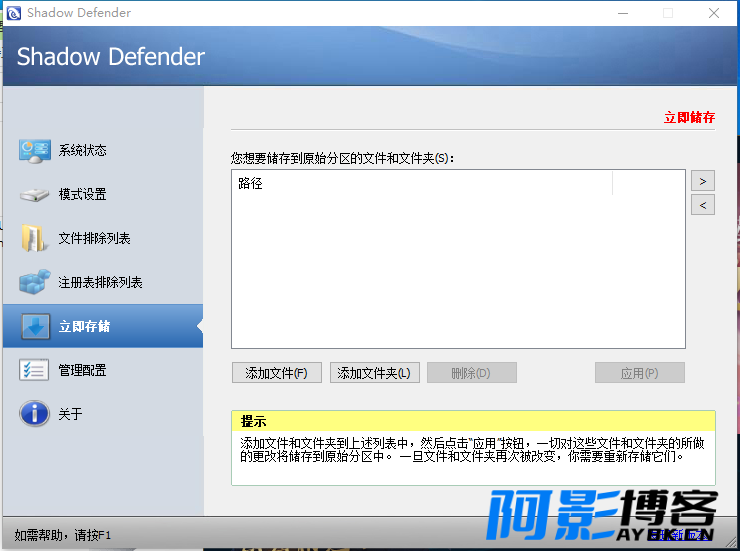Click the 添加文件夹(L) button
Image resolution: width=740 pixels, height=551 pixels.
[374, 373]
